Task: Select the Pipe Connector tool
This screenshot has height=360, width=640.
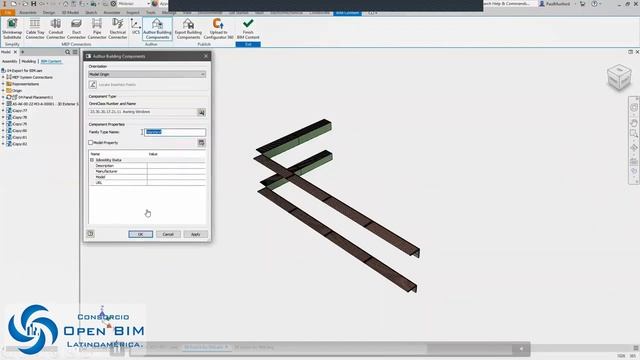Action: (x=97, y=29)
